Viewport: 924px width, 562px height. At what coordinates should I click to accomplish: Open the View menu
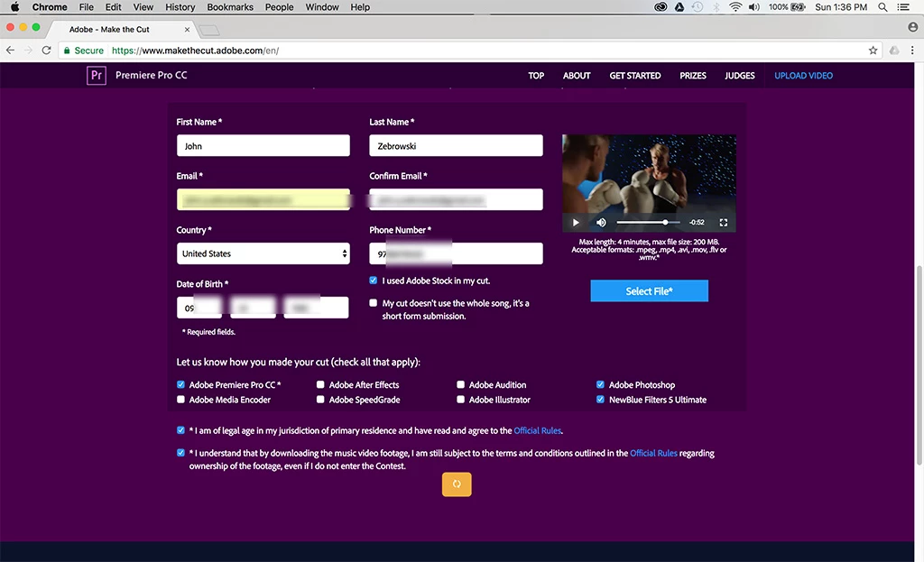[143, 7]
